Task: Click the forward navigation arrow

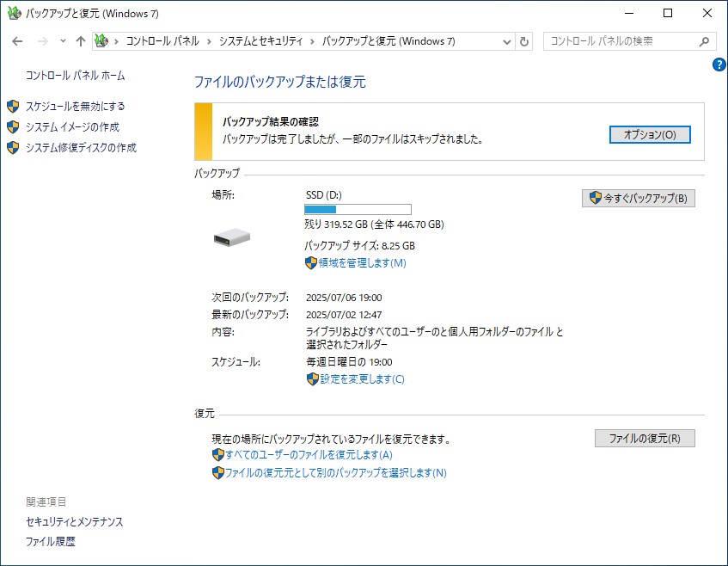Action: [x=43, y=41]
